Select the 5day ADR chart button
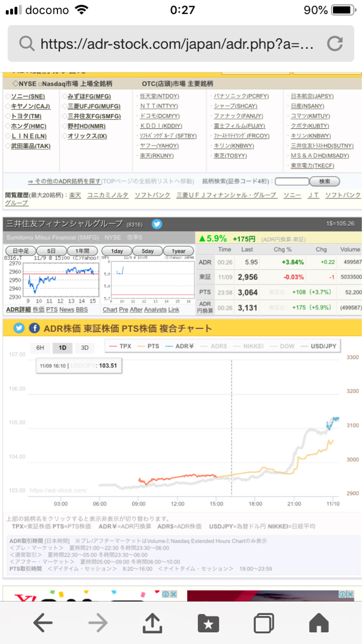The image size is (362, 644). tap(147, 251)
